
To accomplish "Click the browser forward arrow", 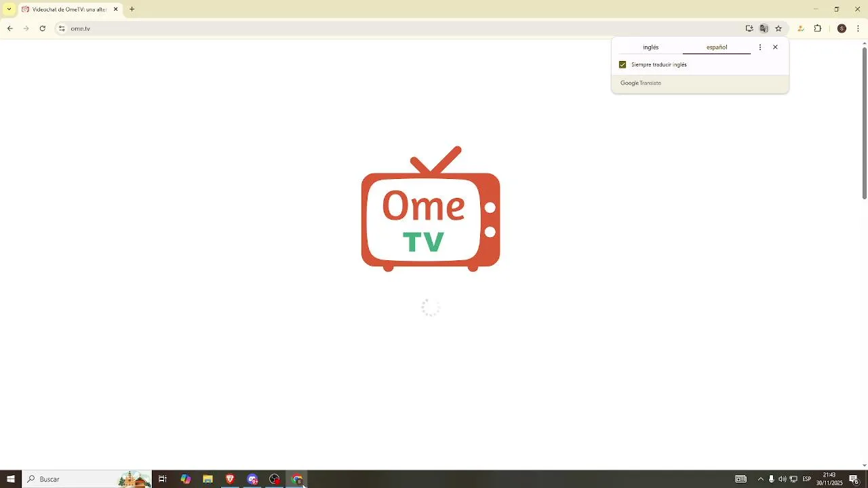I will pos(26,28).
